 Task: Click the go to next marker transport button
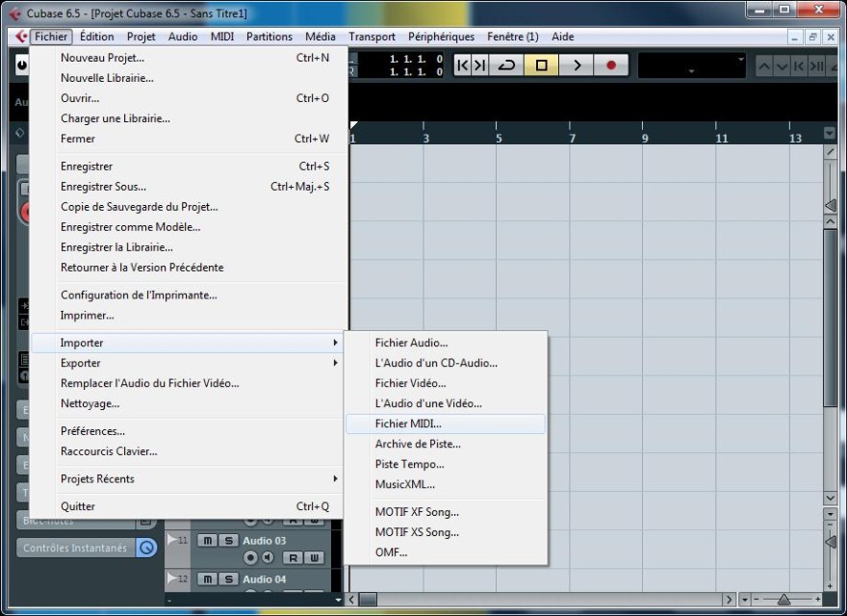479,65
